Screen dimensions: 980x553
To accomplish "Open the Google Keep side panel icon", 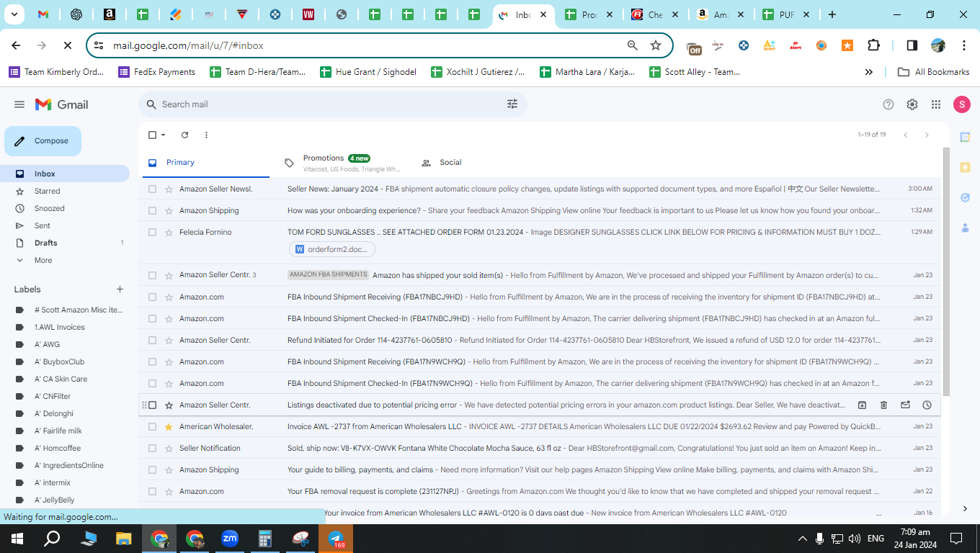I will tap(965, 167).
